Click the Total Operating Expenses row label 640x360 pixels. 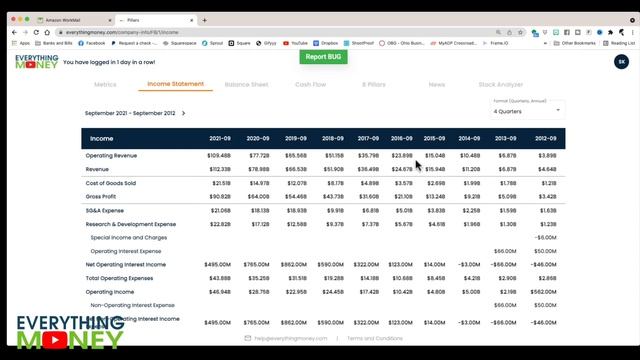(x=119, y=278)
